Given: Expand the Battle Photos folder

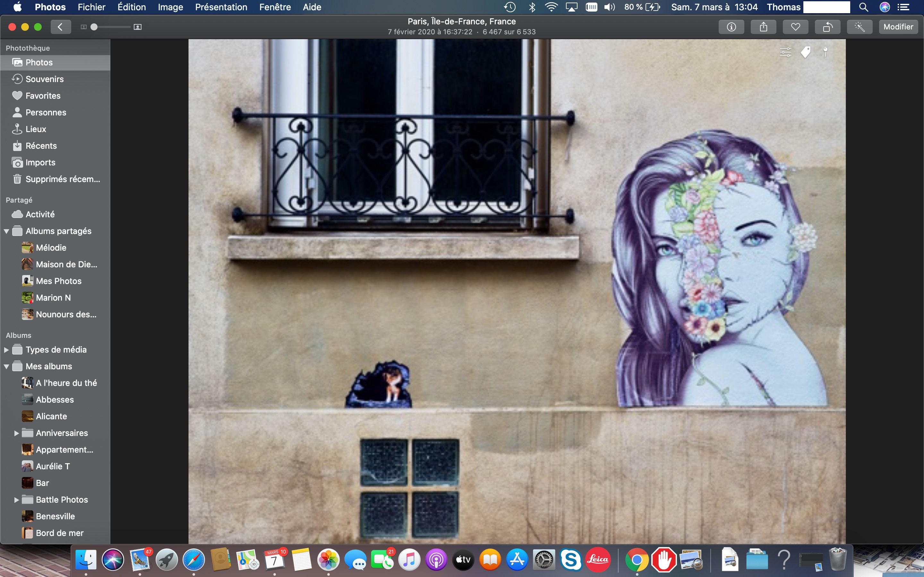Looking at the screenshot, I should 16,499.
